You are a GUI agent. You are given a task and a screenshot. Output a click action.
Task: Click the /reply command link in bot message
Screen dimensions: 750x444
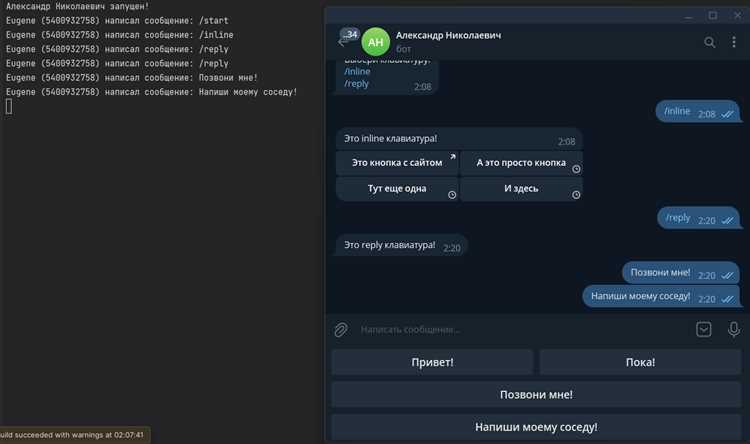(x=356, y=83)
